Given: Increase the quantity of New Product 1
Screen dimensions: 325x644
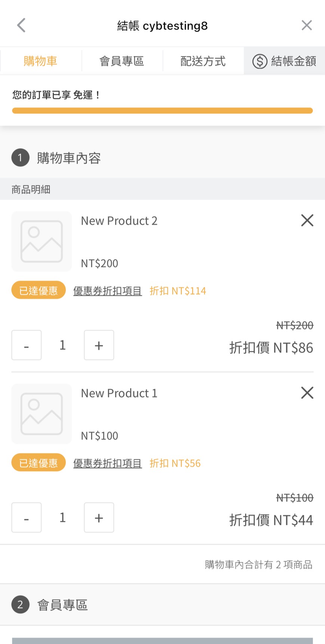Looking at the screenshot, I should (x=99, y=518).
